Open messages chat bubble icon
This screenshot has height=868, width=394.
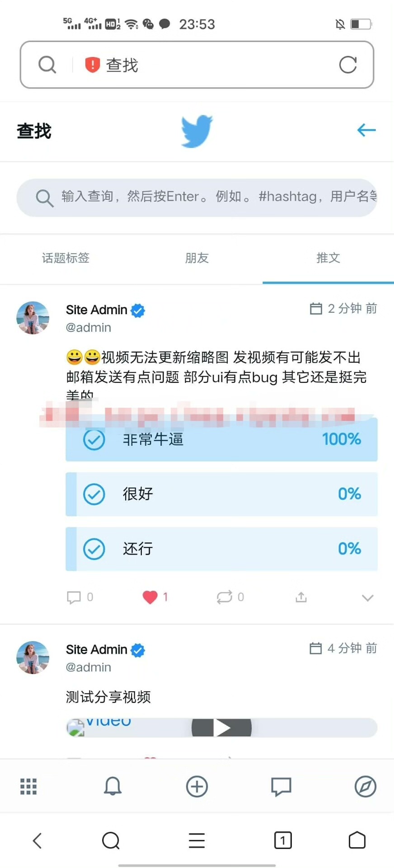[281, 787]
